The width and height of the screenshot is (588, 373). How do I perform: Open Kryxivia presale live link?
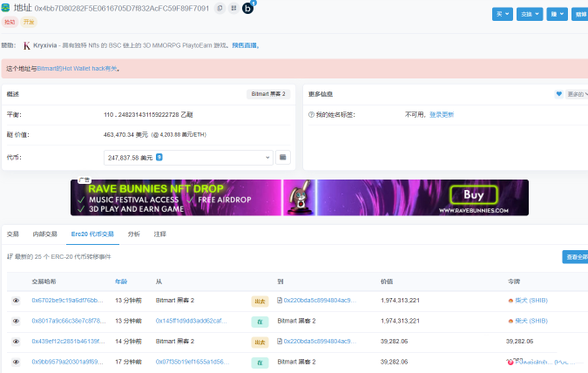(245, 45)
